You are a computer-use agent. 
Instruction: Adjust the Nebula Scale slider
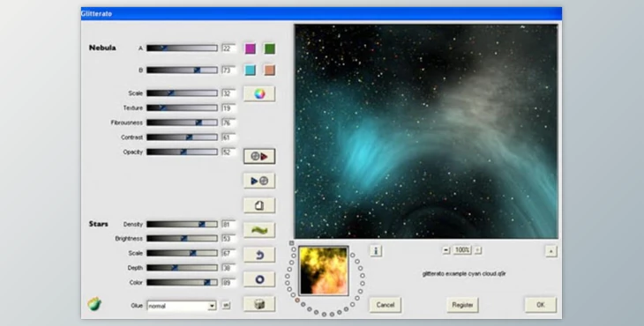(x=182, y=93)
